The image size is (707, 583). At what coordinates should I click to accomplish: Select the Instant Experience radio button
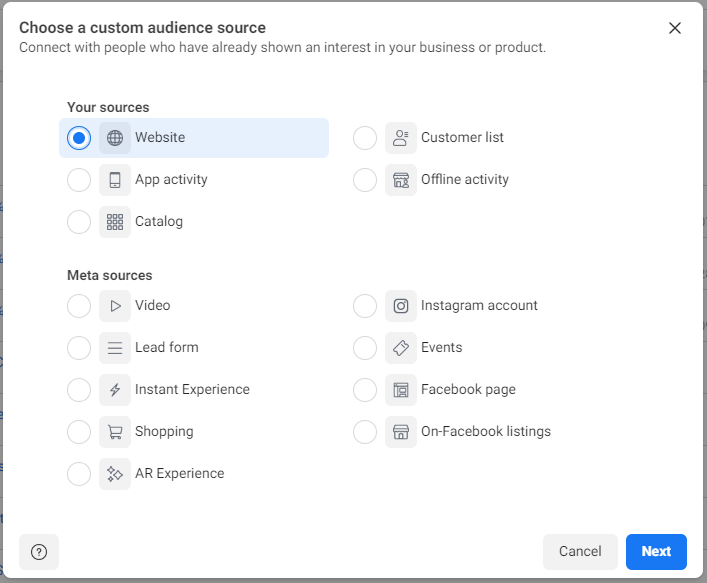click(79, 390)
